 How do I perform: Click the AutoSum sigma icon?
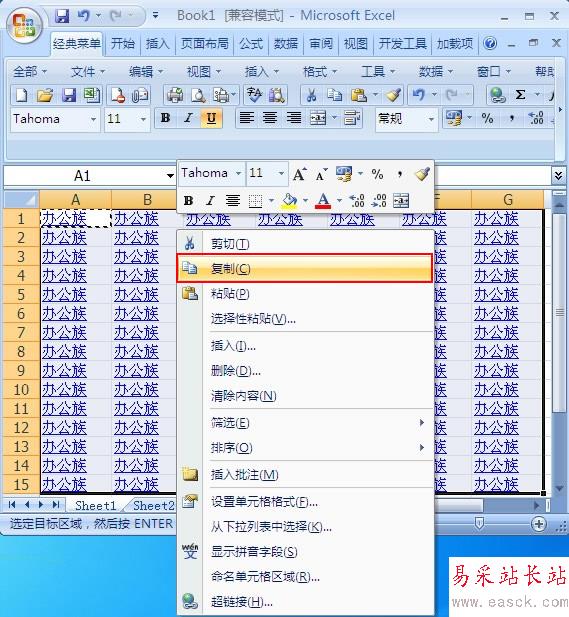520,95
